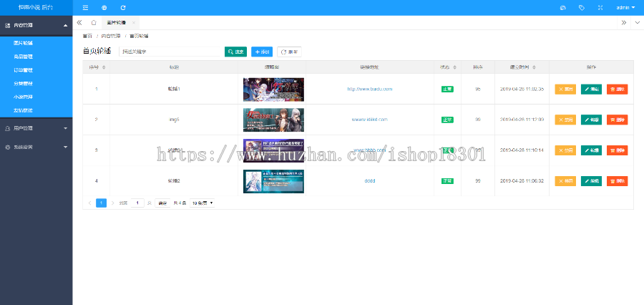
Task: Expand the 系统设置 sidebar group
Action: point(36,147)
